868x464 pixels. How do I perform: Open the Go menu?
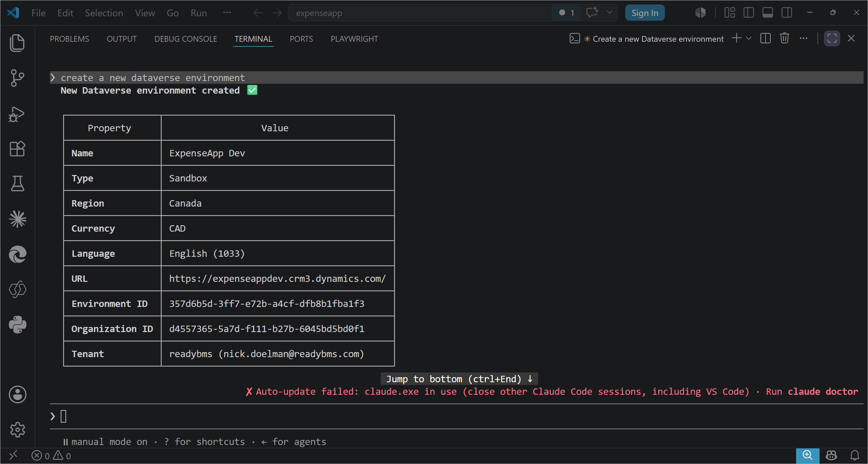[173, 13]
